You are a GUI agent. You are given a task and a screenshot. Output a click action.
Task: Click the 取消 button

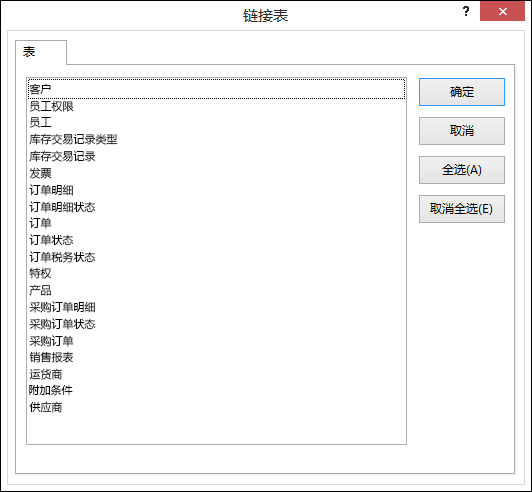462,131
